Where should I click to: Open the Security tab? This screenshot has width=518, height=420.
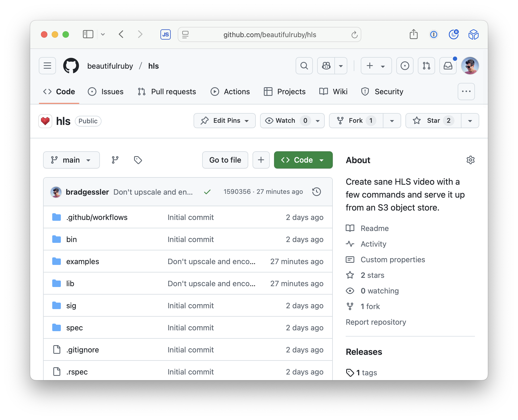[382, 92]
